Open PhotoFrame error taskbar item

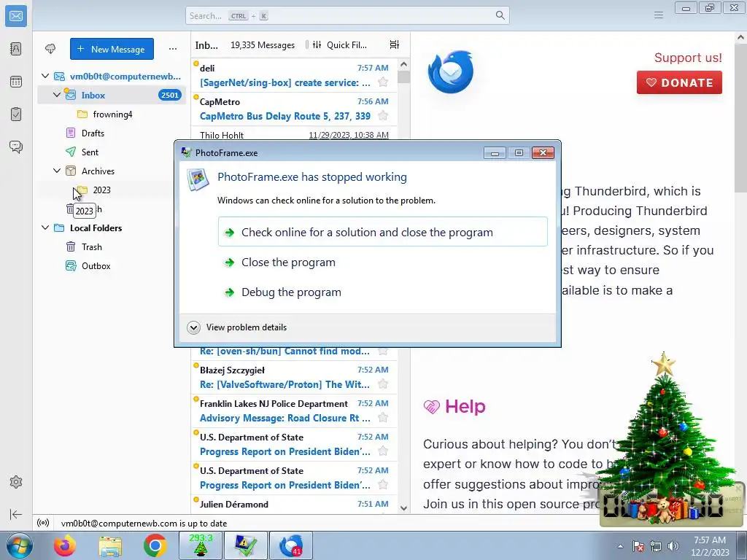tap(246, 545)
